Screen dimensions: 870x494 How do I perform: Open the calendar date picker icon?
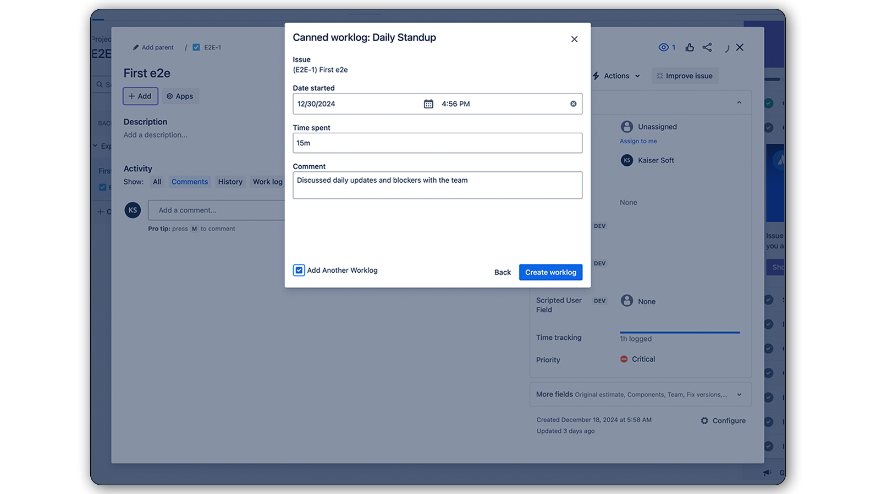(x=428, y=104)
